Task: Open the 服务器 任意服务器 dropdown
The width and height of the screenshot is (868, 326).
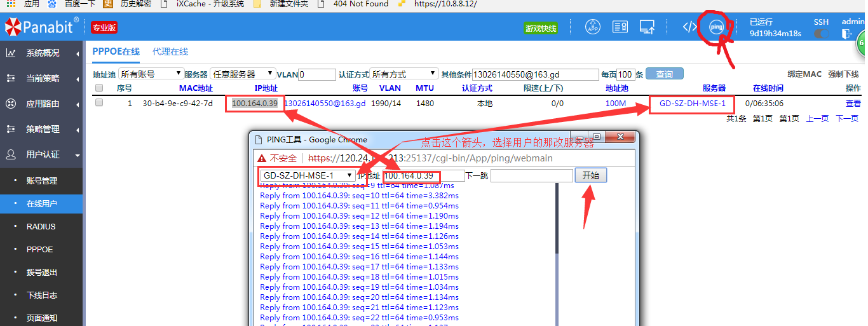Action: [243, 74]
